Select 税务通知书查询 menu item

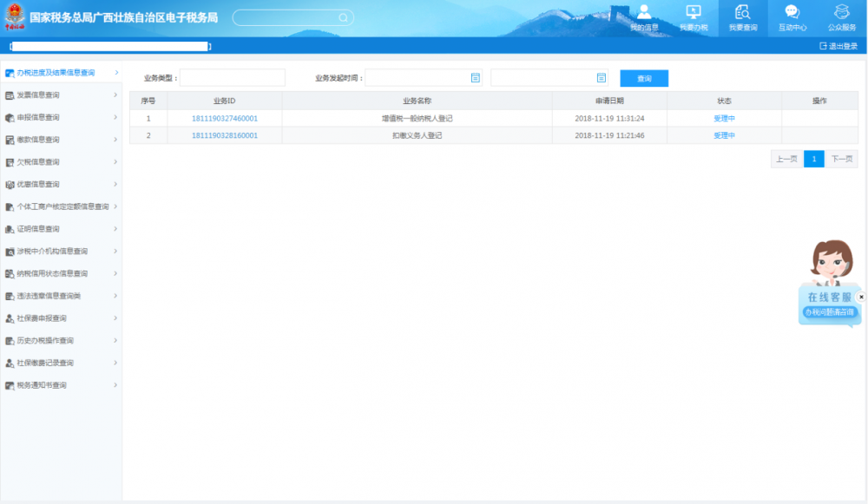point(61,385)
